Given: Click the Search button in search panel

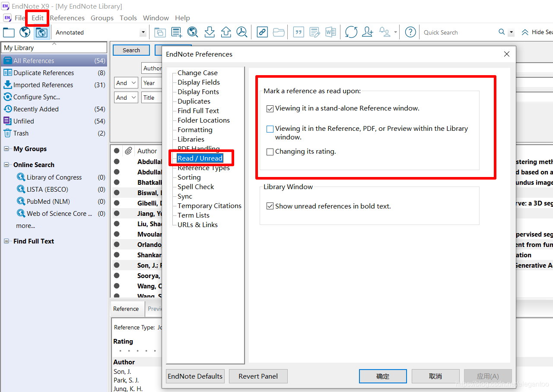Looking at the screenshot, I should point(131,50).
